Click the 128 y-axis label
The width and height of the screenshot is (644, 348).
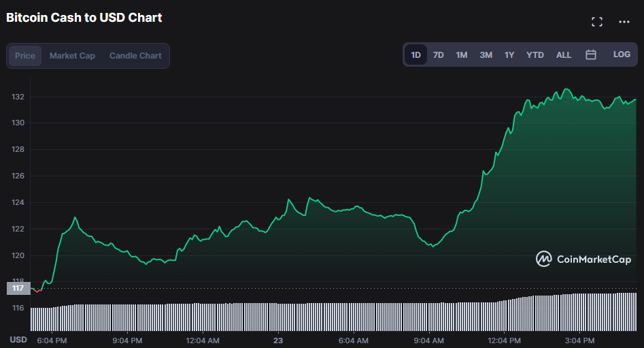coord(18,149)
